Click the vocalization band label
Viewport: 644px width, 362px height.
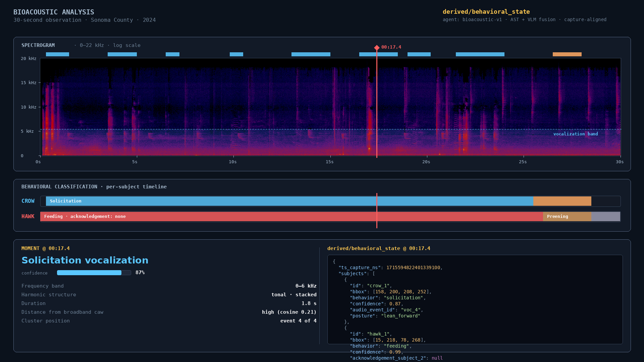576,134
